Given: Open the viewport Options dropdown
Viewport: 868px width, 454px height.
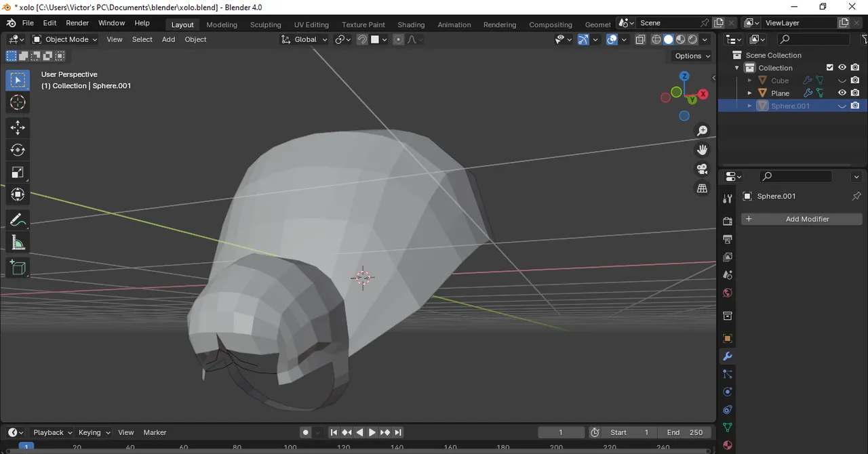Looking at the screenshot, I should (x=692, y=56).
